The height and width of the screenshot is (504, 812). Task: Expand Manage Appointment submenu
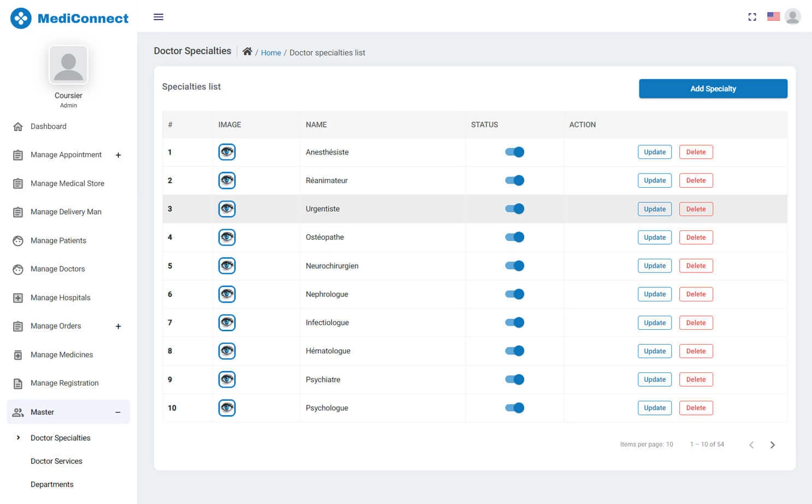pyautogui.click(x=118, y=155)
